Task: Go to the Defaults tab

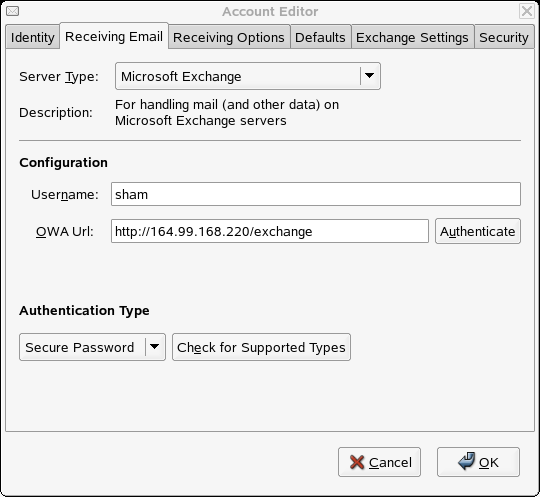Action: (320, 37)
